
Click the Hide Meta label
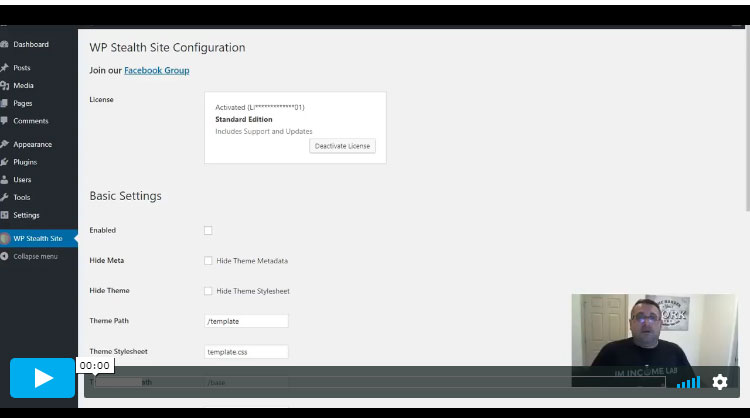pos(107,260)
